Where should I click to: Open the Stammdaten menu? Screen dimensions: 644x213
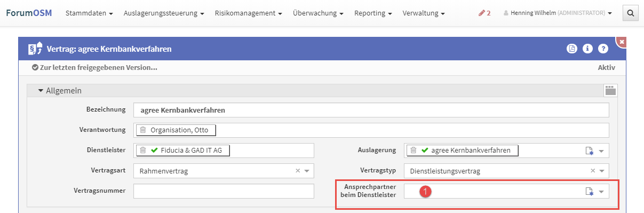click(89, 13)
